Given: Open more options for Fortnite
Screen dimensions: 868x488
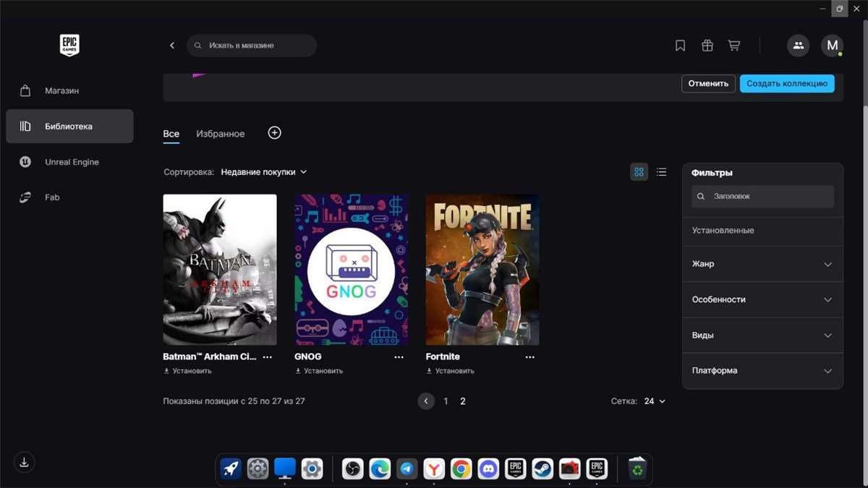Looking at the screenshot, I should pyautogui.click(x=530, y=357).
